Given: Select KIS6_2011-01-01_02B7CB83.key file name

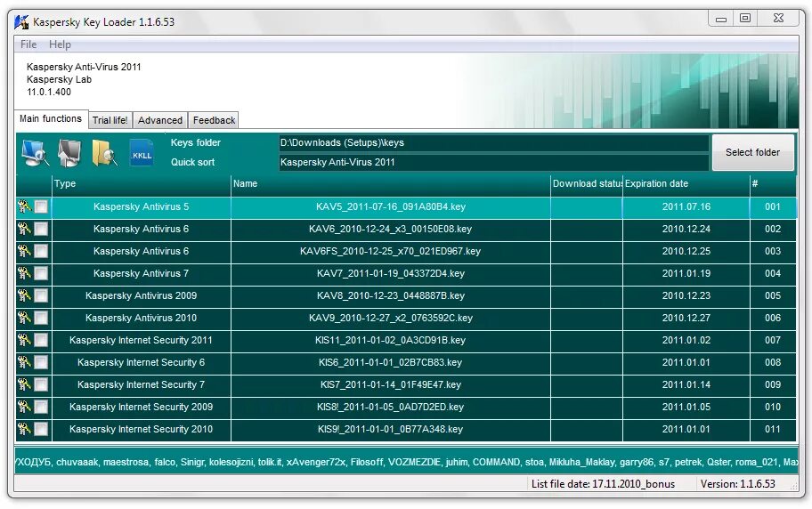Looking at the screenshot, I should click(x=391, y=362).
